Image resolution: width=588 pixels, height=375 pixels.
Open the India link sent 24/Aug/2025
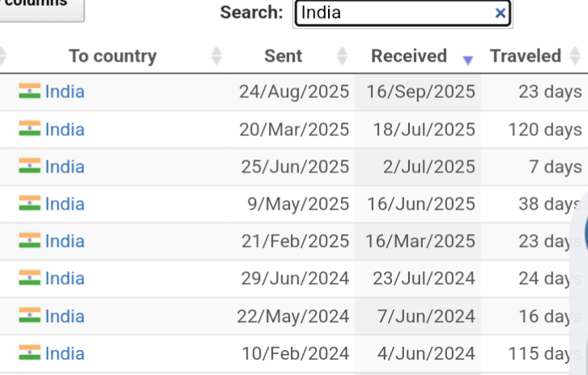65,92
